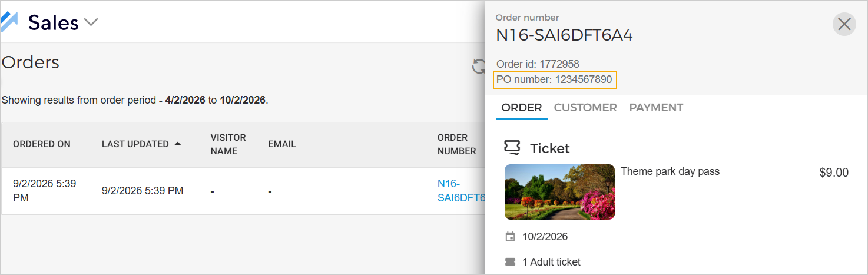Select the PAYMENT tab
The image size is (868, 275).
(x=656, y=108)
